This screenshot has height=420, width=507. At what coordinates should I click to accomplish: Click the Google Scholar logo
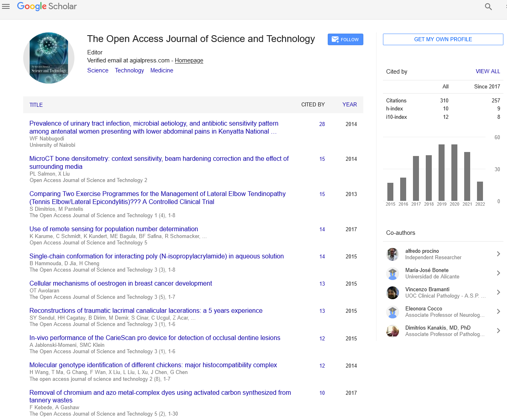47,6
